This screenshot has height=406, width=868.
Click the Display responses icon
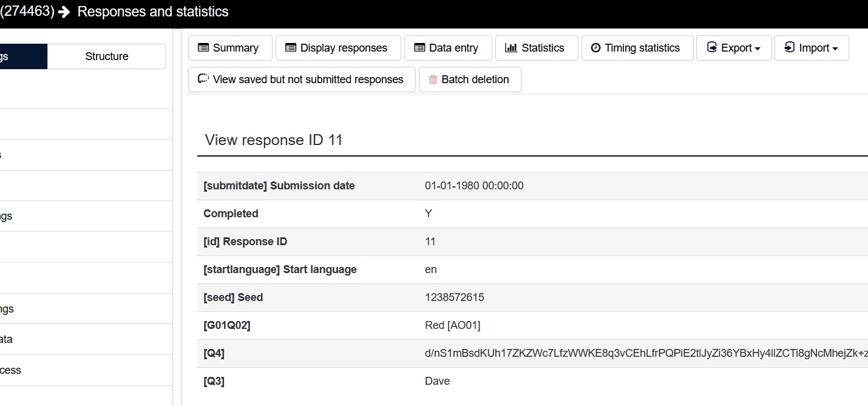coord(291,48)
